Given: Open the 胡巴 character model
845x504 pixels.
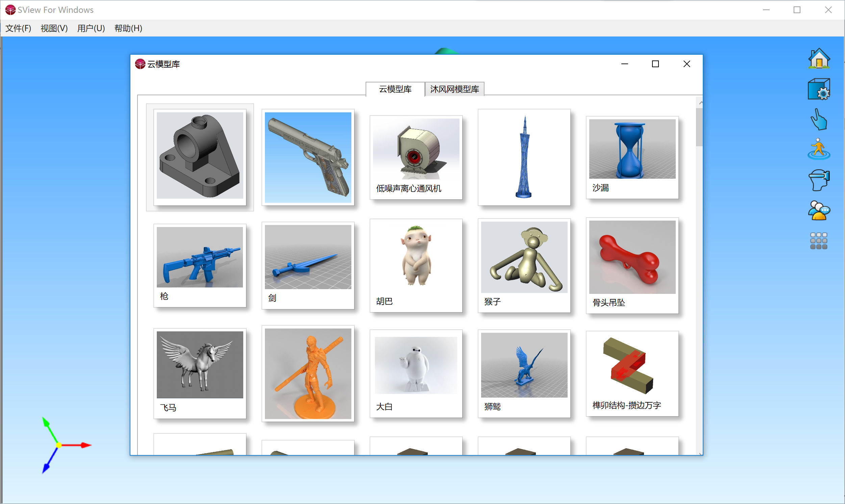Looking at the screenshot, I should (x=416, y=265).
